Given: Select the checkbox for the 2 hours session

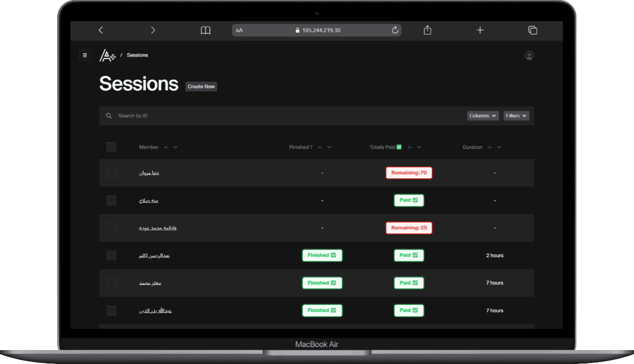Looking at the screenshot, I should (111, 255).
